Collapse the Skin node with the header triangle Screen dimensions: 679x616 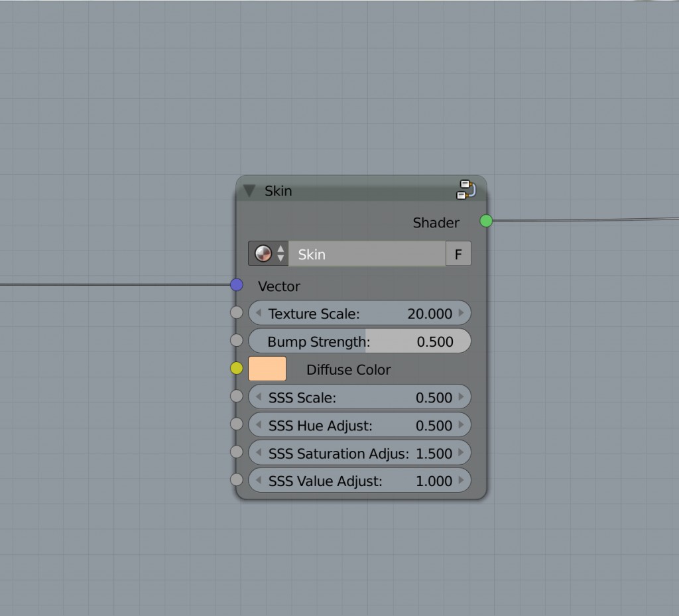249,190
